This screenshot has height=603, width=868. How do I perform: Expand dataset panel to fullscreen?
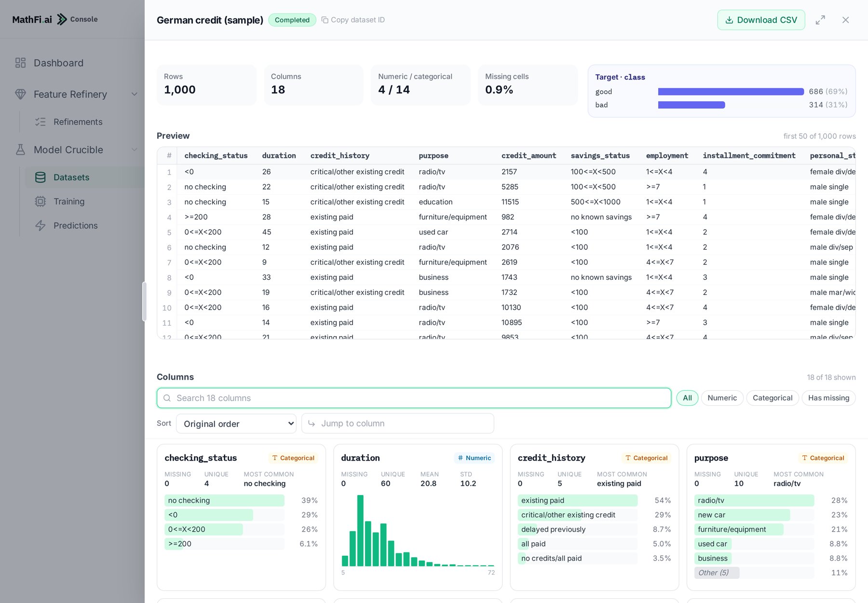820,20
